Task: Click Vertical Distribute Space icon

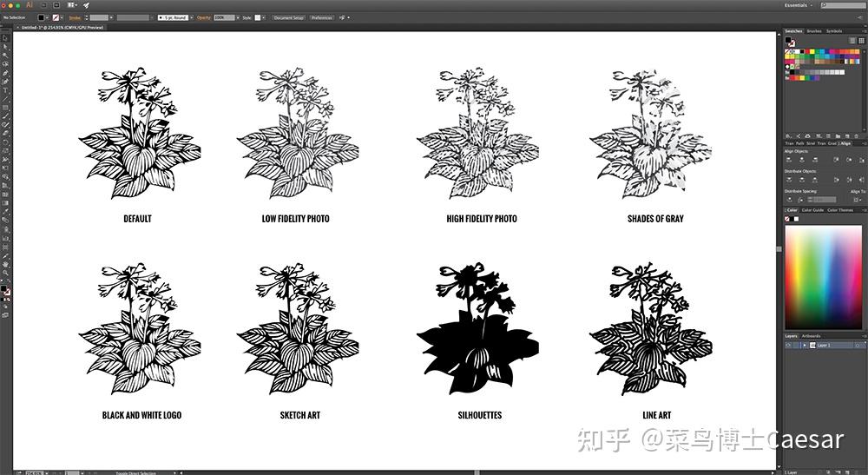Action: pyautogui.click(x=789, y=200)
